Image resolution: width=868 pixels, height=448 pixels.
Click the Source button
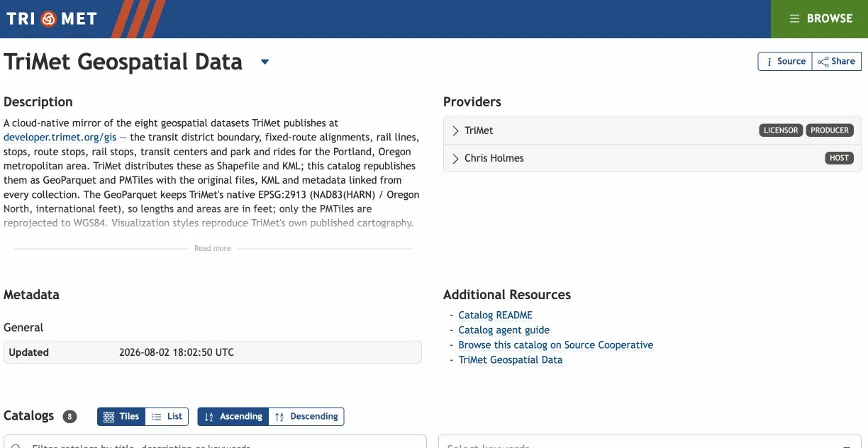coord(785,62)
